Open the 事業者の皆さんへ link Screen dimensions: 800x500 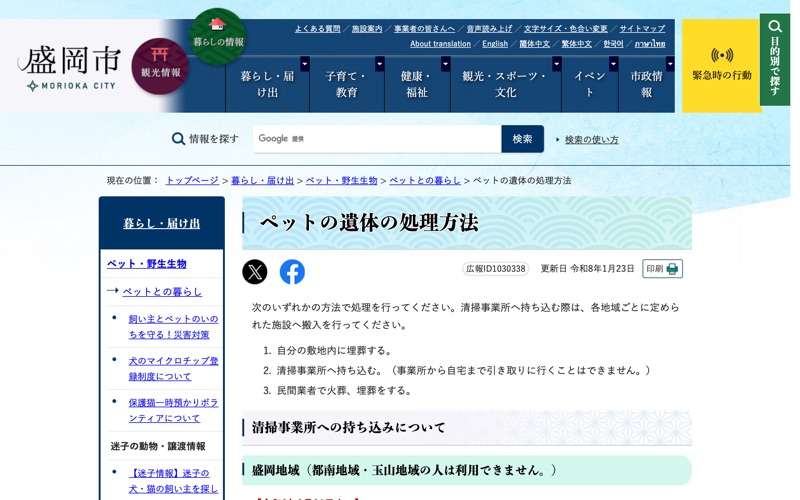click(x=424, y=29)
